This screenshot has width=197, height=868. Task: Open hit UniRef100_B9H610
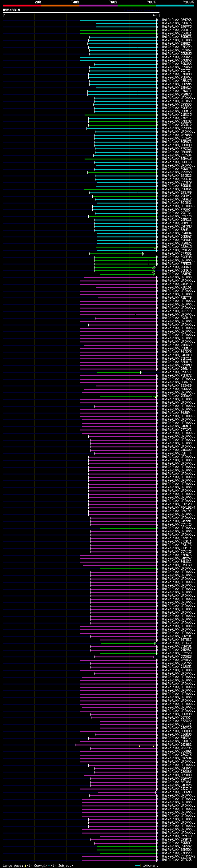pos(177,88)
